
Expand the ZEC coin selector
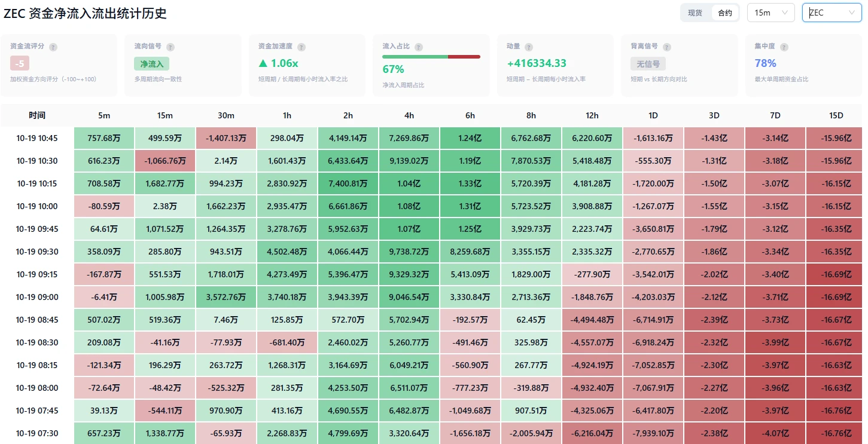(x=832, y=13)
